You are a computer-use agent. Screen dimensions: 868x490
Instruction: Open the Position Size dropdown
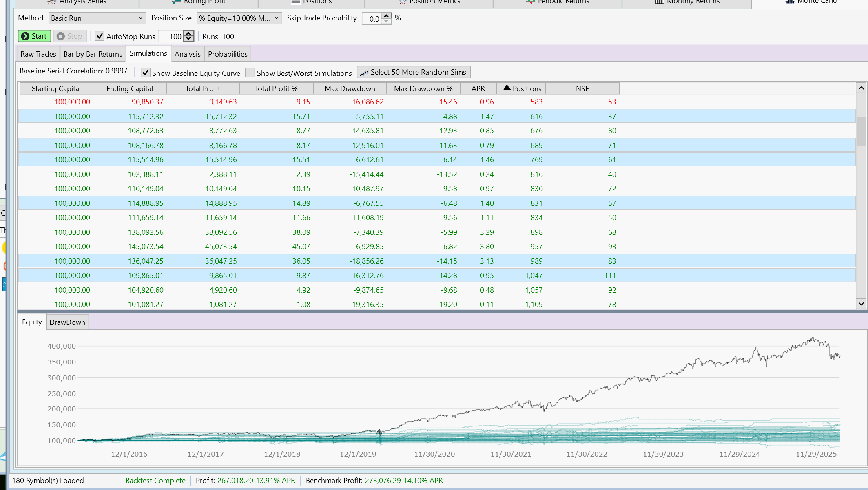click(x=239, y=18)
